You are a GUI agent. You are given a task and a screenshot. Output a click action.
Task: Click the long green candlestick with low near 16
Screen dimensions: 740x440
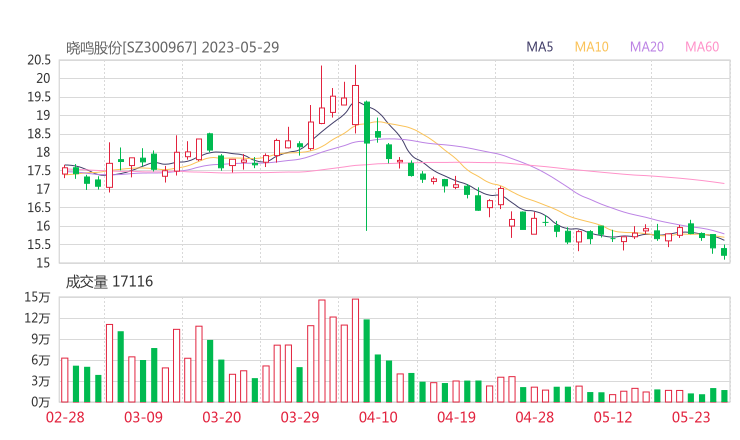point(367,166)
